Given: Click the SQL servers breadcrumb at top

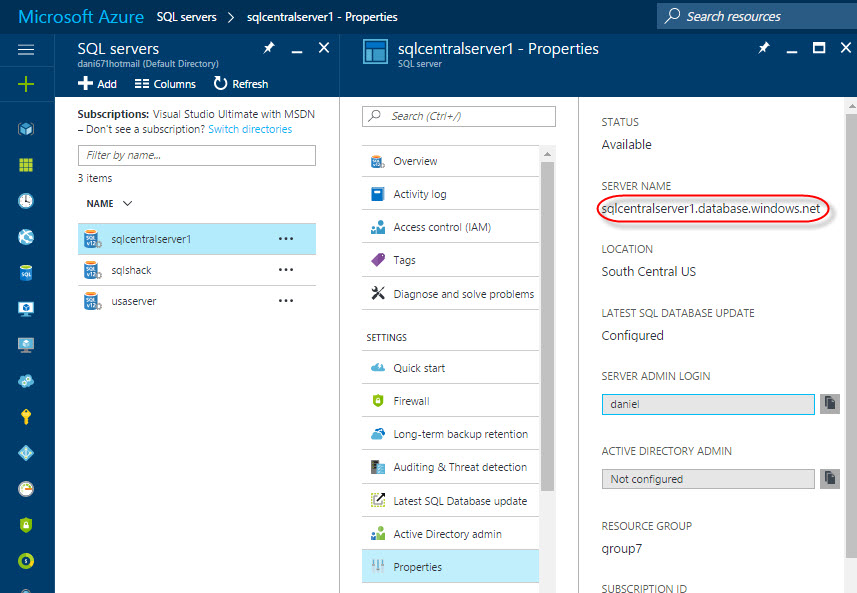Looking at the screenshot, I should [x=187, y=17].
